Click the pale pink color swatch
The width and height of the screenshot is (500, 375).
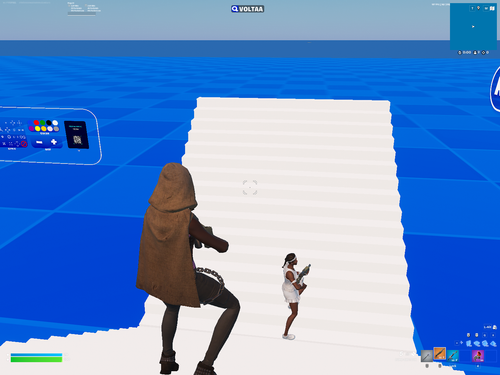pos(50,129)
